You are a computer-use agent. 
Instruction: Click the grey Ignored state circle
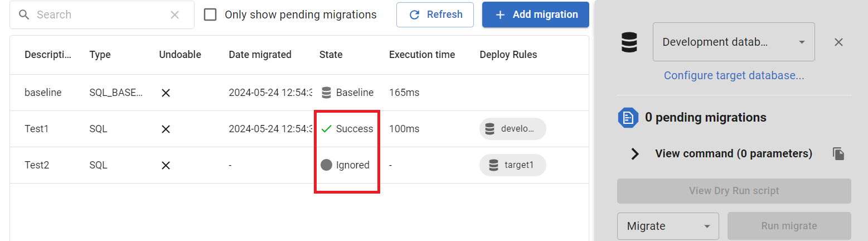[x=327, y=165]
